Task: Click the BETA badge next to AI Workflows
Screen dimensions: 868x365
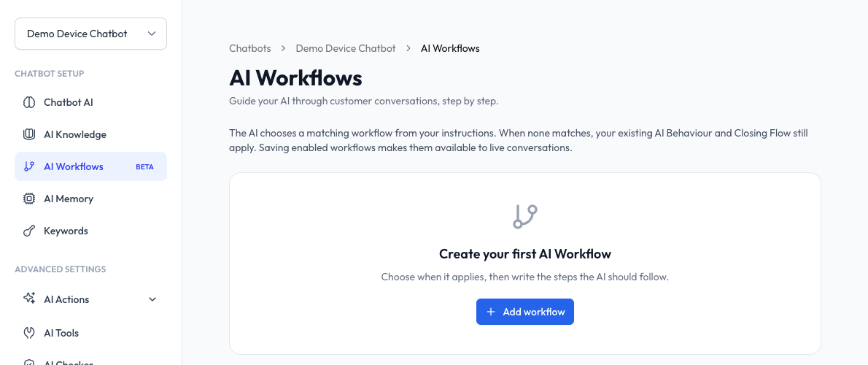Action: [144, 166]
